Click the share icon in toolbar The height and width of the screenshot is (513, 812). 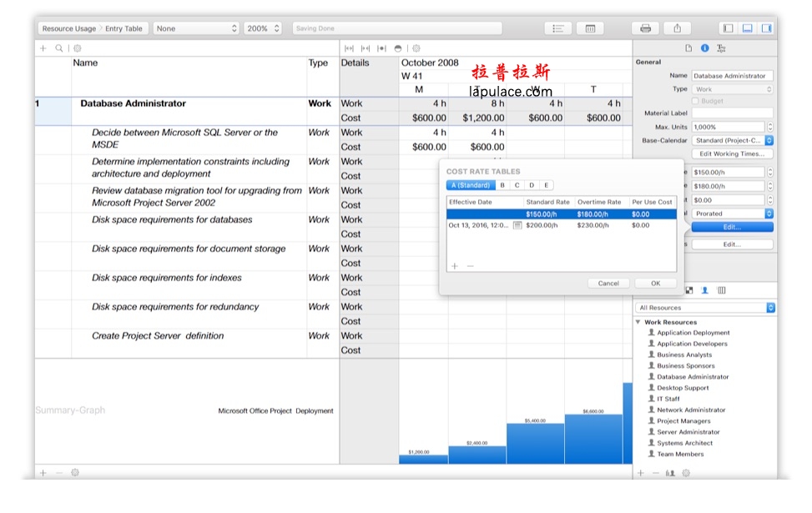pyautogui.click(x=677, y=28)
